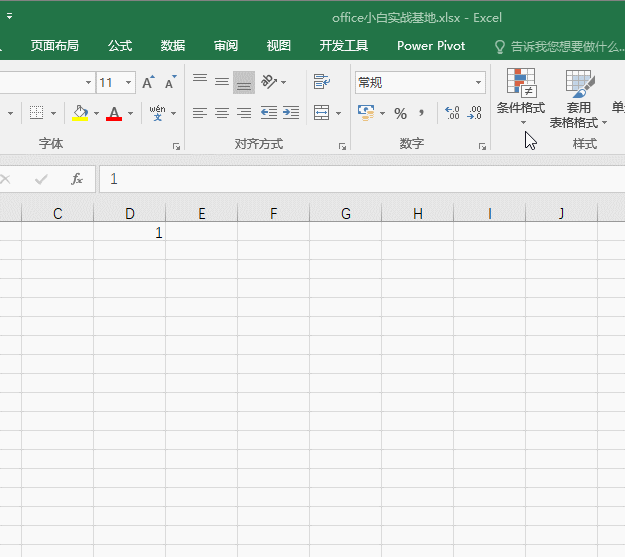Align text to the left
This screenshot has width=625, height=557.
tap(200, 113)
